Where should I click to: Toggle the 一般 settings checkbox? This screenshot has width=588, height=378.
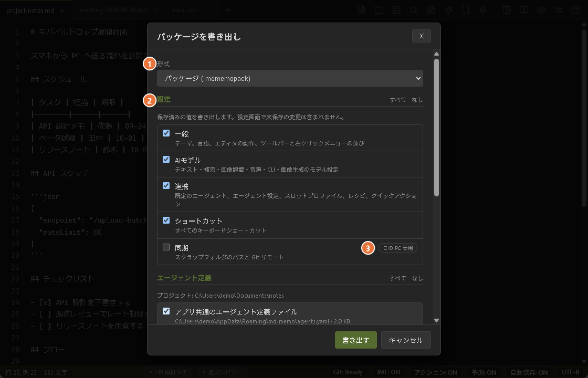166,133
